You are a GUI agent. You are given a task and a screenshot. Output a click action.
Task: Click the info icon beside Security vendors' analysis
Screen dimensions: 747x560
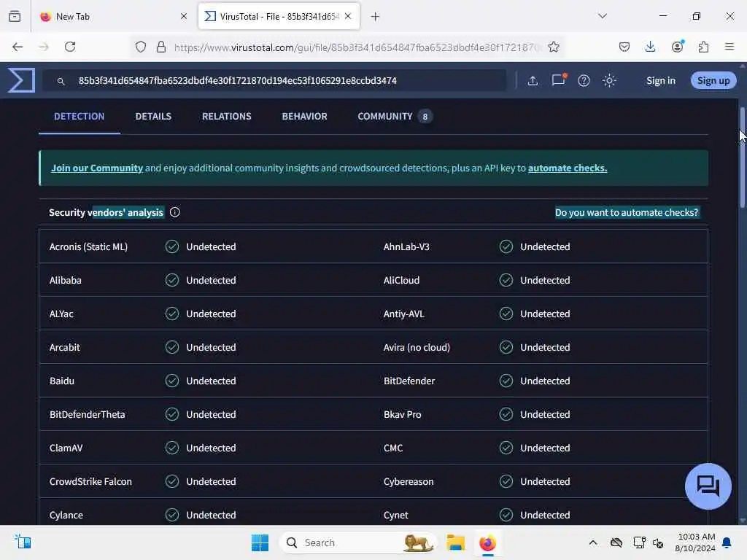point(175,212)
